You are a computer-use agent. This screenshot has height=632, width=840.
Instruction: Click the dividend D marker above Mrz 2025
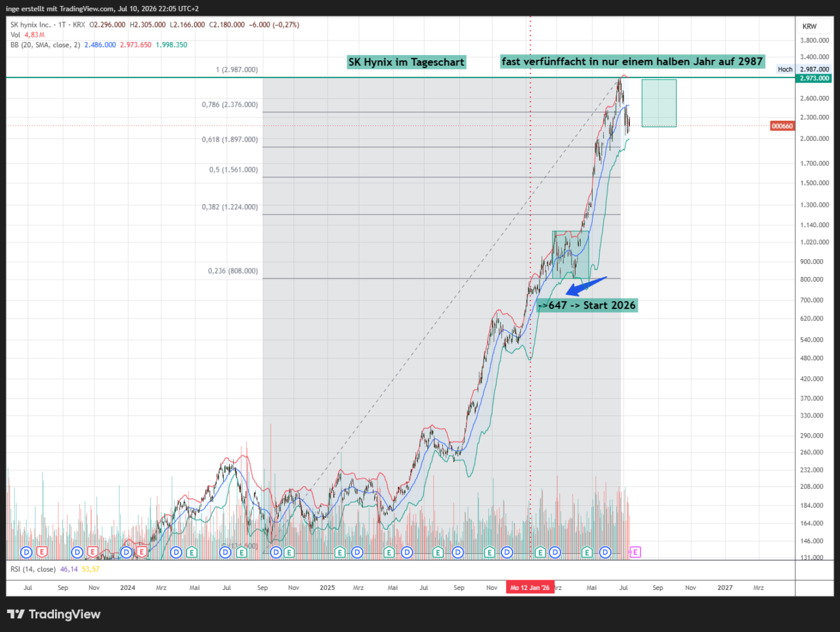pos(357,552)
